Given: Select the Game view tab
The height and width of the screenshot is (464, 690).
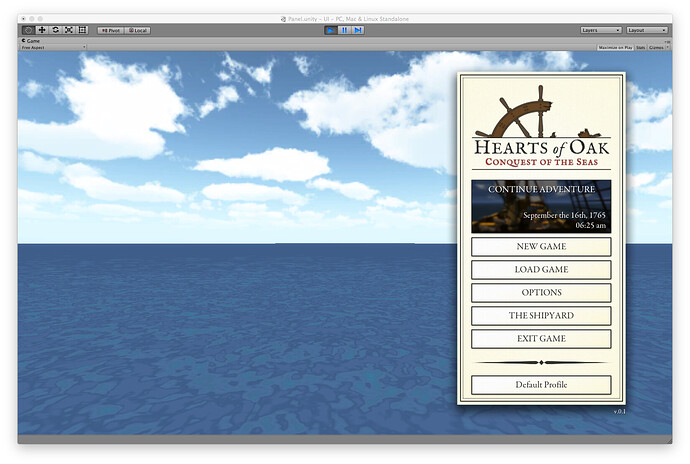Looking at the screenshot, I should [31, 41].
